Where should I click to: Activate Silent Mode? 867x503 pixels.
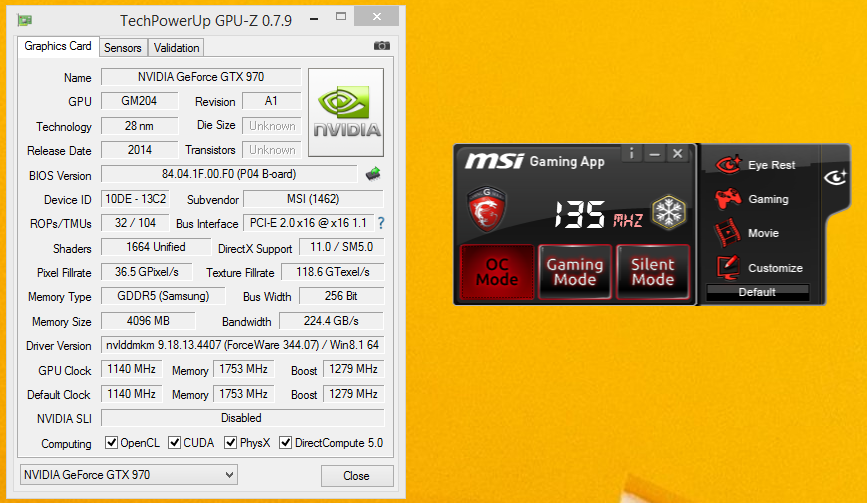[653, 272]
